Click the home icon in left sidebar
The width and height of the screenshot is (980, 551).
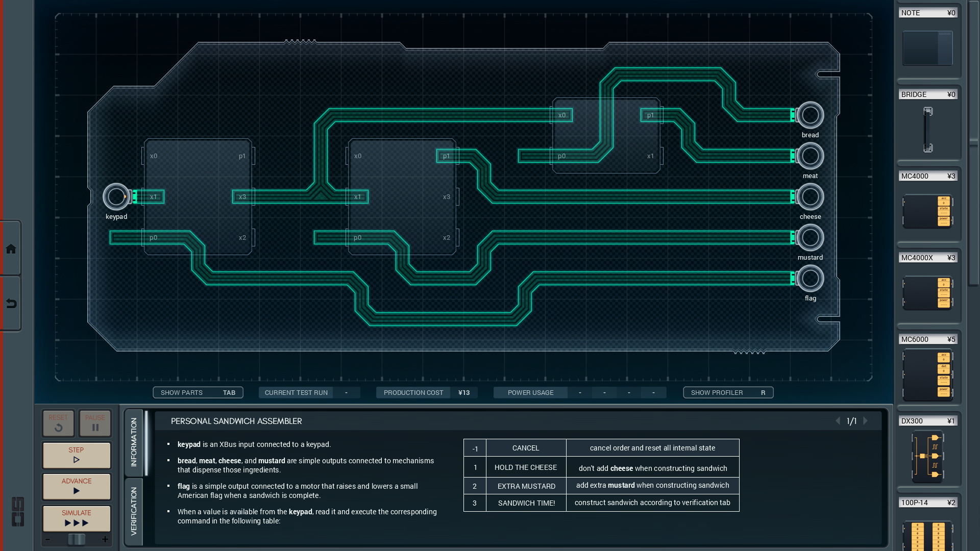11,249
